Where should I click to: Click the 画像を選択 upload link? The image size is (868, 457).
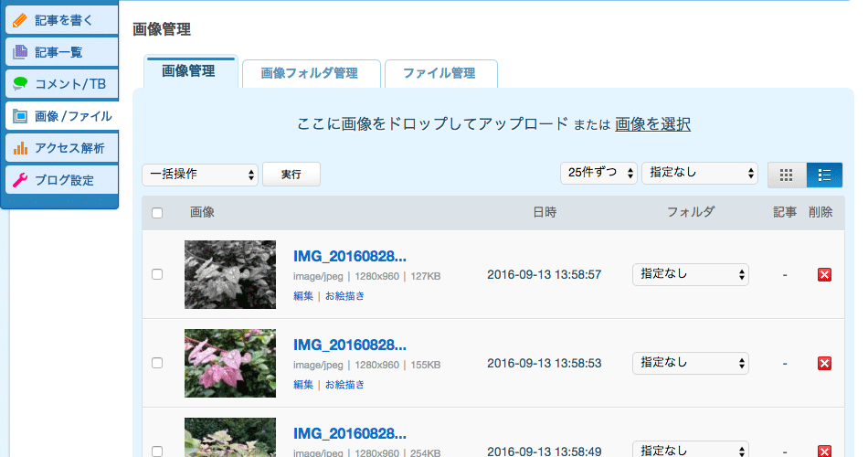pyautogui.click(x=652, y=124)
